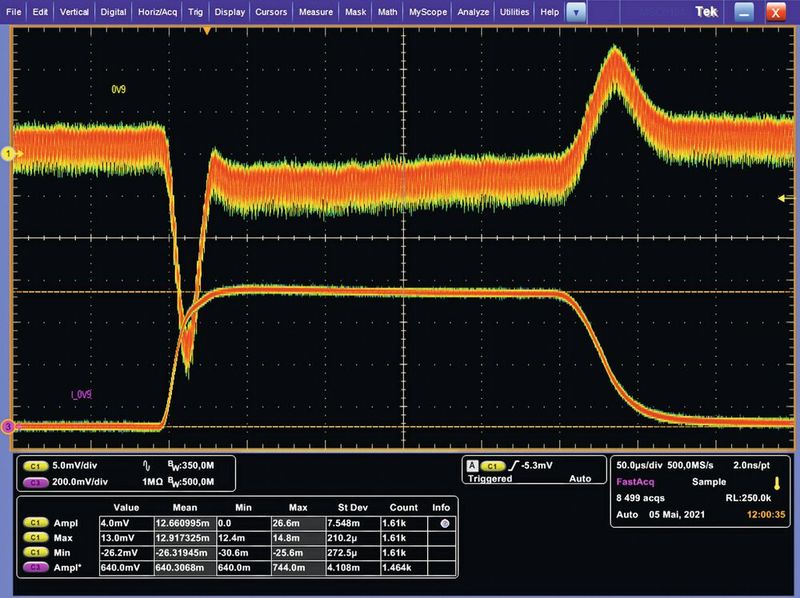Click the trigger level arrow on right edge
This screenshot has height=598, width=800.
tap(782, 199)
